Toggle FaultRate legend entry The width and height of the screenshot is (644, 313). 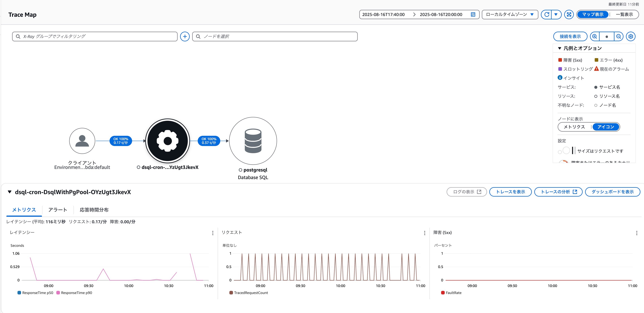451,293
